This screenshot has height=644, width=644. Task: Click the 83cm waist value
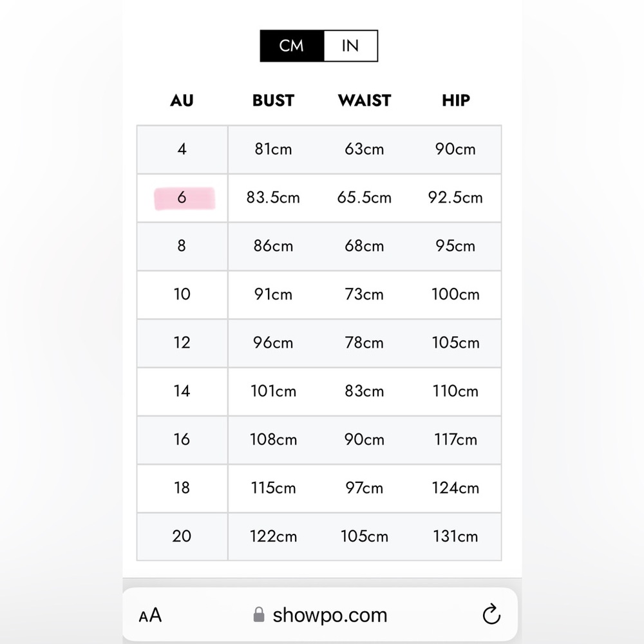(x=365, y=392)
